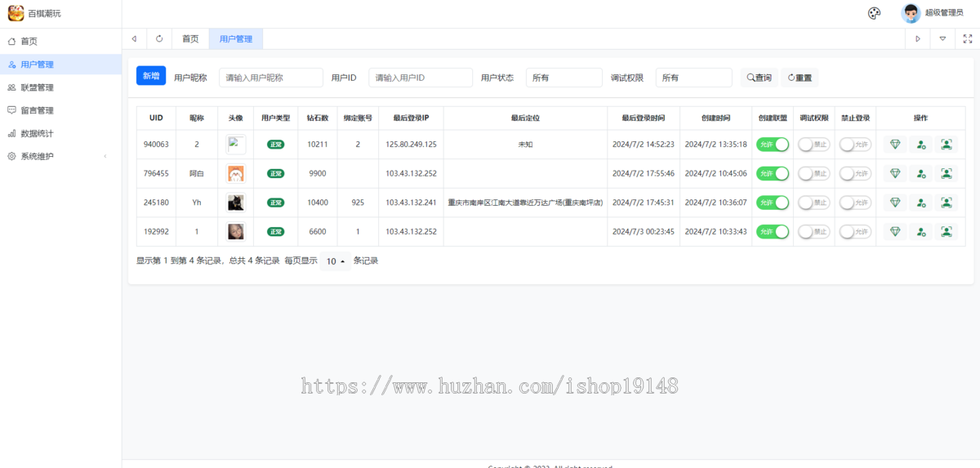Click diamond count 10400
Viewport: 980px width, 468px height.
tap(318, 203)
